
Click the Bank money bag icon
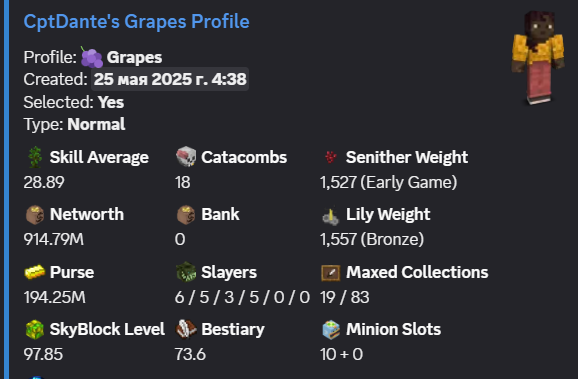coord(186,214)
